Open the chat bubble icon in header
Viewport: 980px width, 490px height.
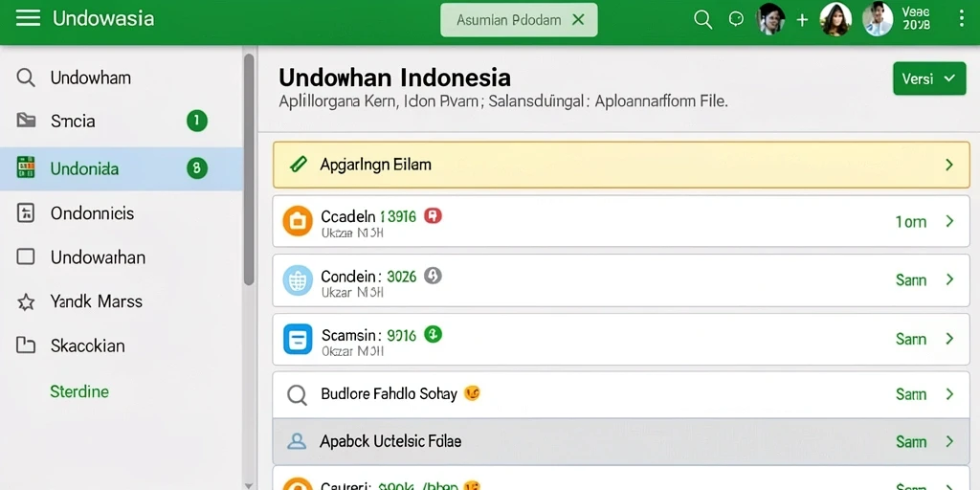point(736,19)
